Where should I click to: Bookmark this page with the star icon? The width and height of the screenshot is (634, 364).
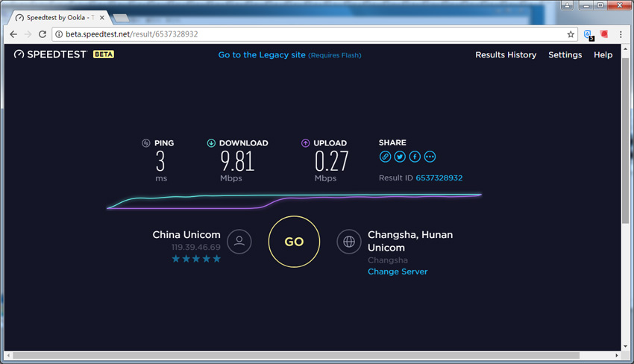(571, 34)
